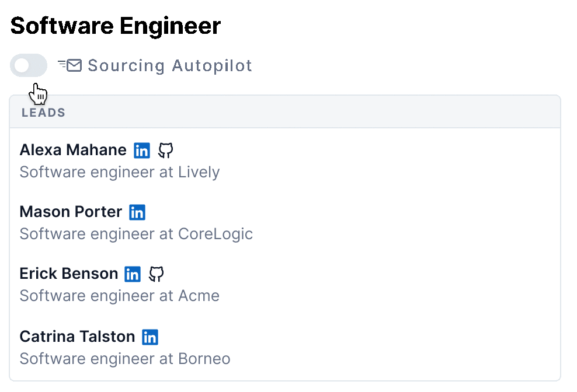Open Mason Porter's LinkedIn icon
This screenshot has height=392, width=577.
click(137, 212)
